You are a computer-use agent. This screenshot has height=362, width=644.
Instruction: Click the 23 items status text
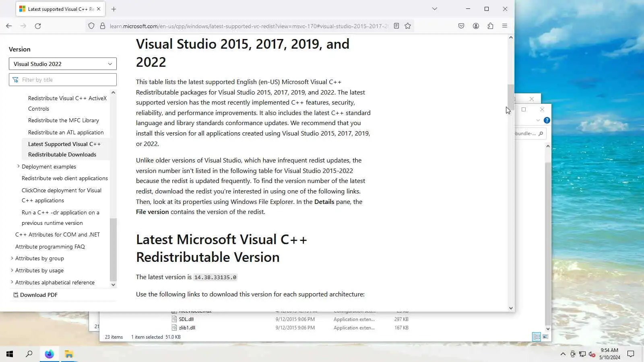(114, 337)
